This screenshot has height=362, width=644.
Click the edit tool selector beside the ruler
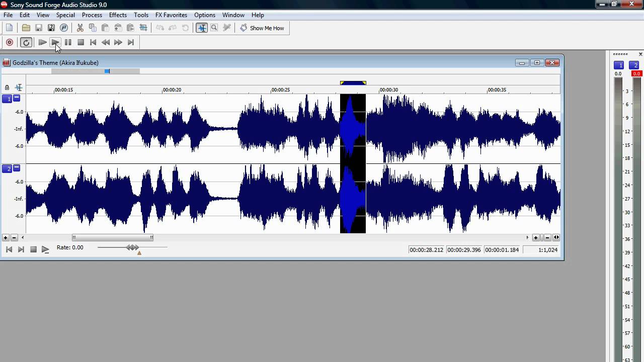[19, 87]
